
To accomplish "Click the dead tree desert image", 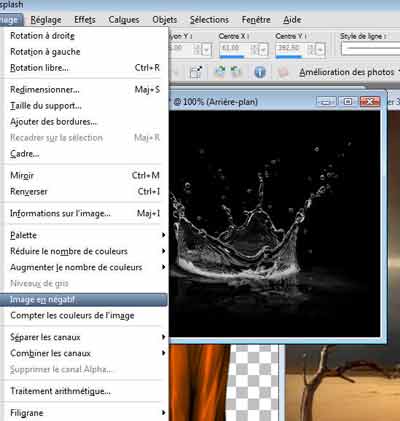I will (343, 383).
